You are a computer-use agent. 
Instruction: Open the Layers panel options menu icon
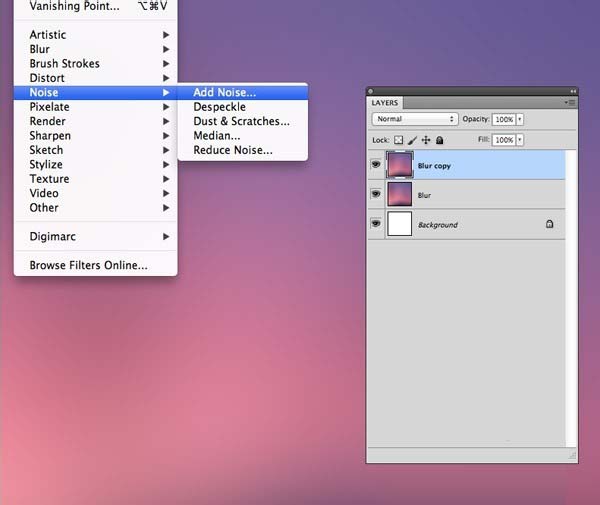coord(570,103)
